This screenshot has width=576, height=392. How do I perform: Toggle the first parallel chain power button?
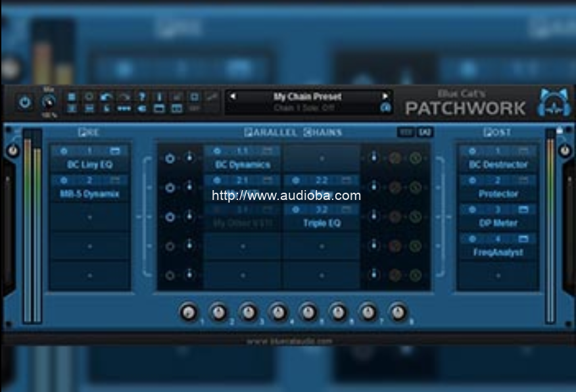click(x=170, y=159)
